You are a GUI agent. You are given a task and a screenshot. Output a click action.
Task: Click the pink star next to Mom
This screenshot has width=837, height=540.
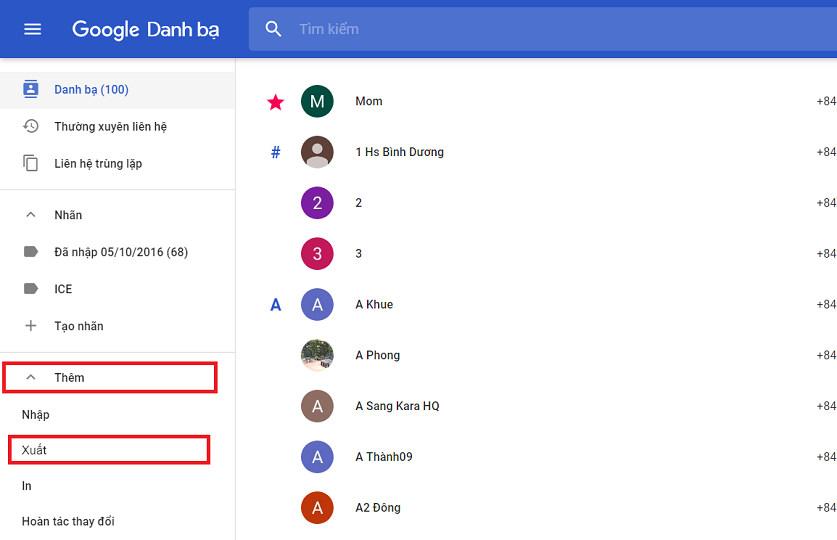coord(275,101)
